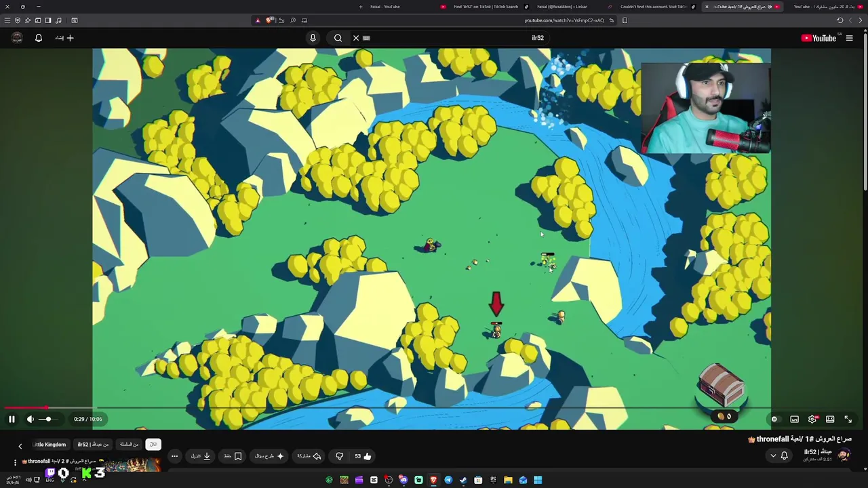Like the video with 53 likes
Viewport: 868px width, 488px height.
(x=363, y=456)
